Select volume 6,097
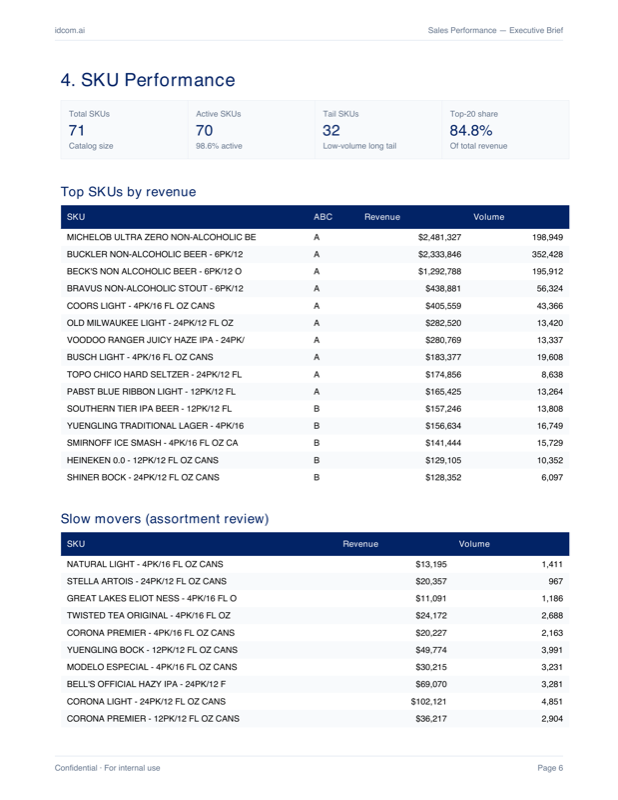The image size is (618, 800). [552, 478]
